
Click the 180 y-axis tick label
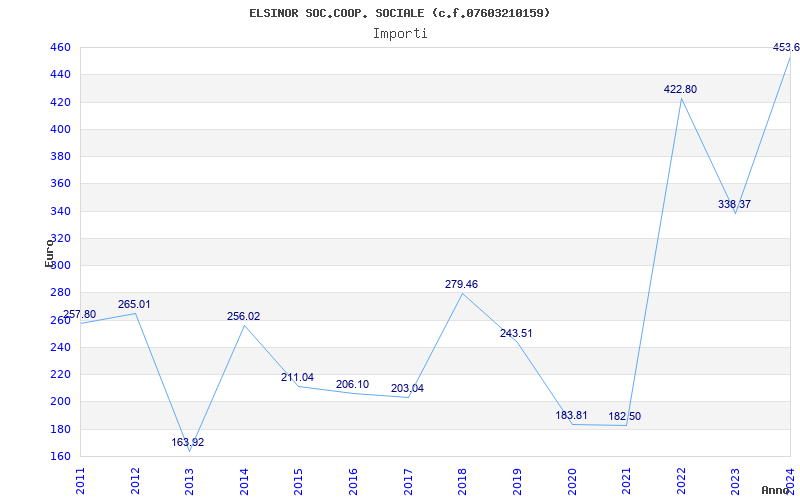[60, 429]
